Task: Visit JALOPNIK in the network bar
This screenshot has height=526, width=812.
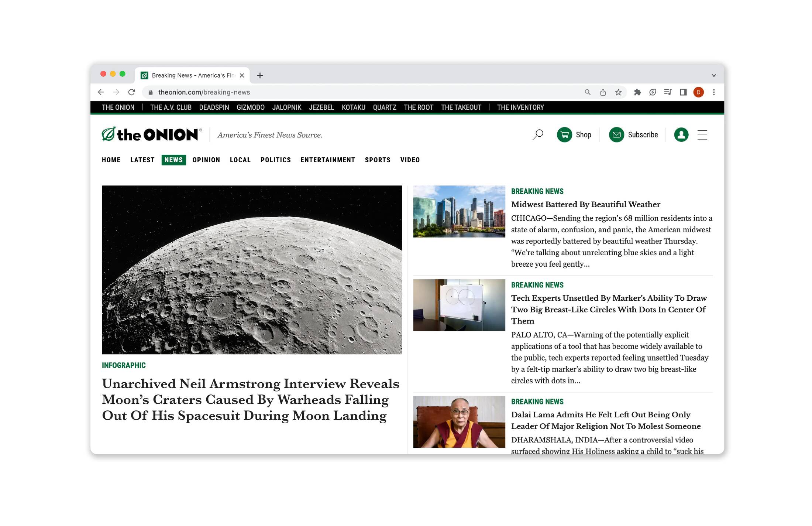Action: point(287,107)
